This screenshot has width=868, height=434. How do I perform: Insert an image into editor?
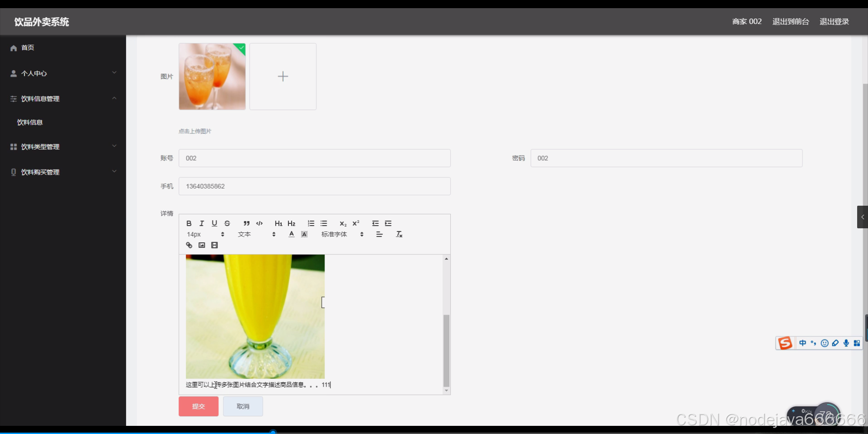(202, 245)
